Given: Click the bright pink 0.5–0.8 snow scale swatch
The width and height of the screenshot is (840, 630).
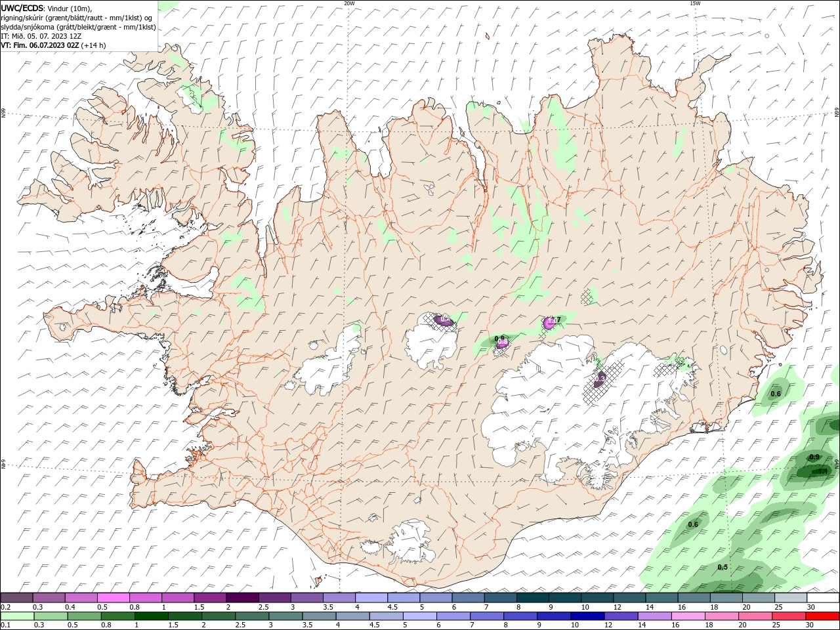Looking at the screenshot, I should pos(114,598).
